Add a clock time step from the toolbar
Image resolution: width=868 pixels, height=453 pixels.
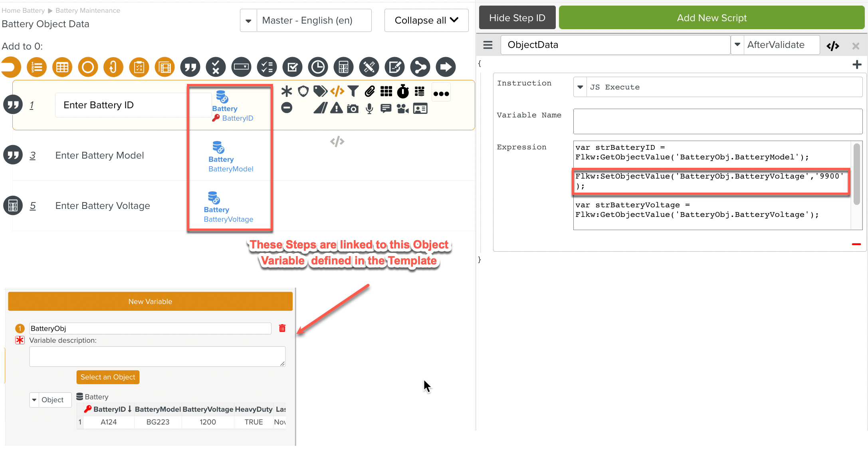tap(318, 67)
